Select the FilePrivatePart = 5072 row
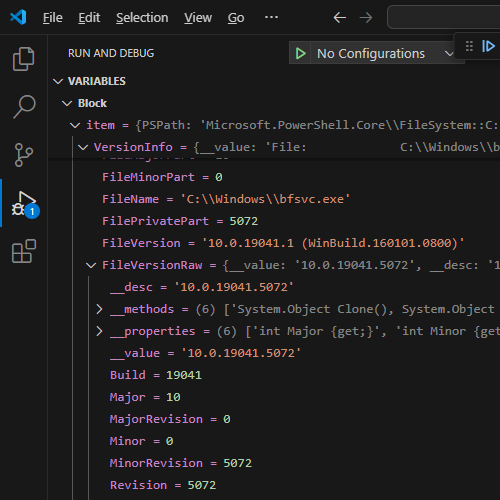Screen dimensions: 500x500 click(274, 221)
